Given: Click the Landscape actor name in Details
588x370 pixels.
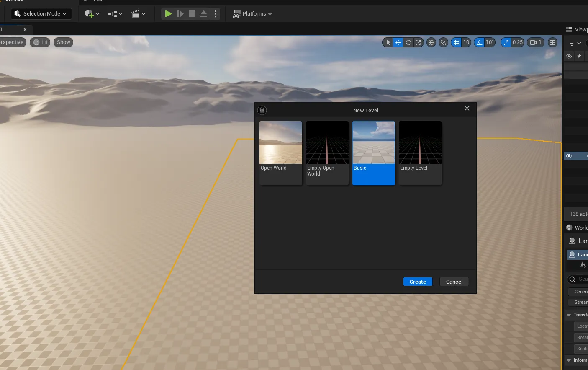Looking at the screenshot, I should [x=583, y=241].
